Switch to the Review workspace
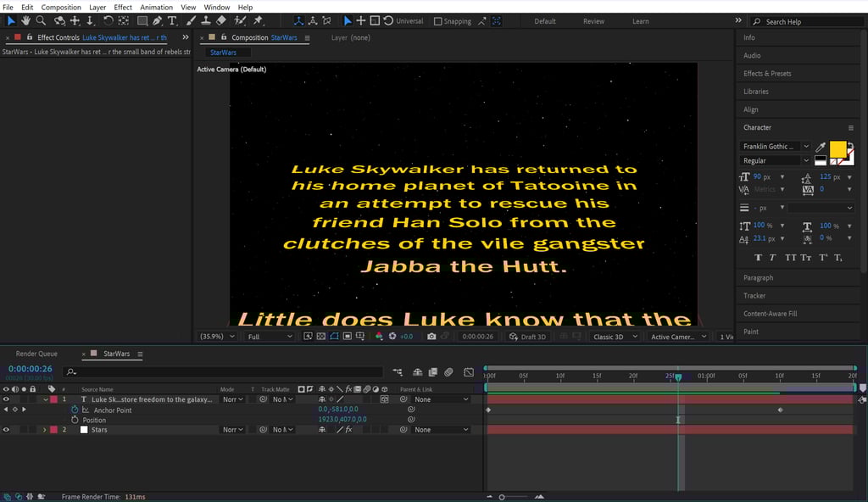868x502 pixels. pos(593,21)
